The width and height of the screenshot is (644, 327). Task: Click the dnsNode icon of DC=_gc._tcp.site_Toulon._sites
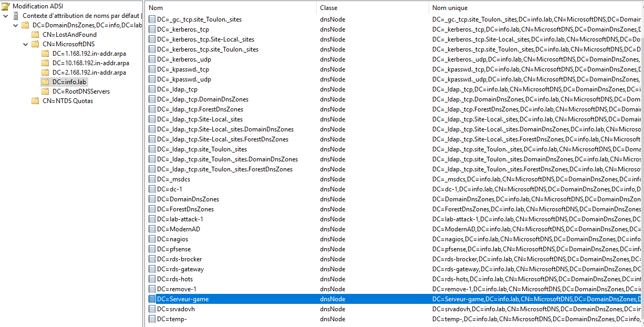coord(152,19)
